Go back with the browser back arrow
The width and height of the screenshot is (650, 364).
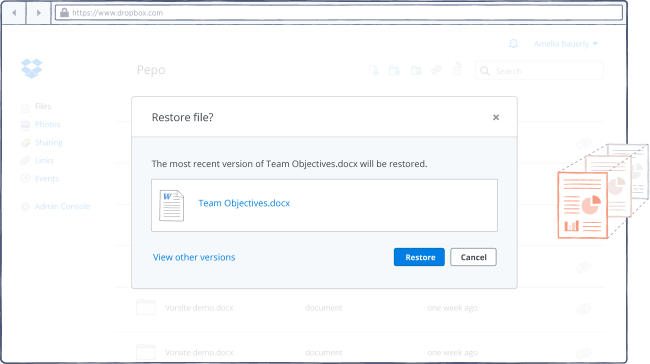pyautogui.click(x=14, y=13)
